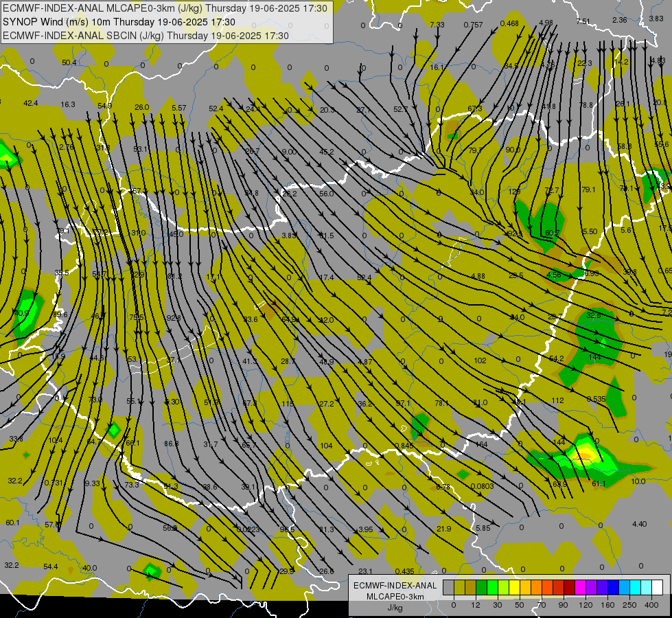This screenshot has height=618, width=672.
Task: Click the map value '0.731'
Action: pyautogui.click(x=54, y=483)
